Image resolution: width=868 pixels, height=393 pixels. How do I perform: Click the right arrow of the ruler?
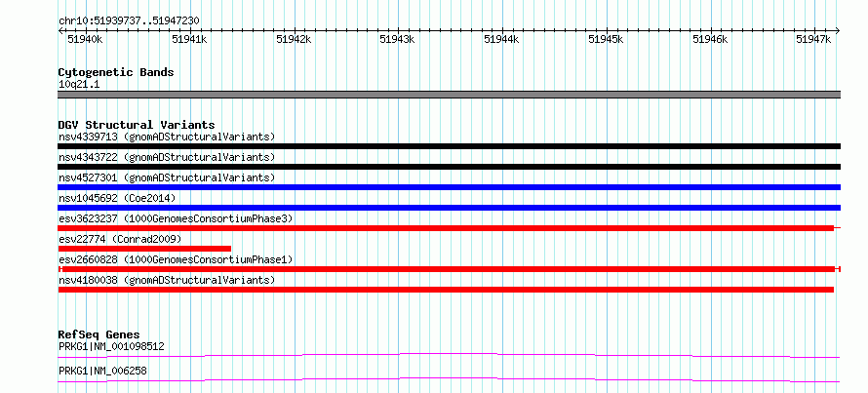click(x=838, y=30)
